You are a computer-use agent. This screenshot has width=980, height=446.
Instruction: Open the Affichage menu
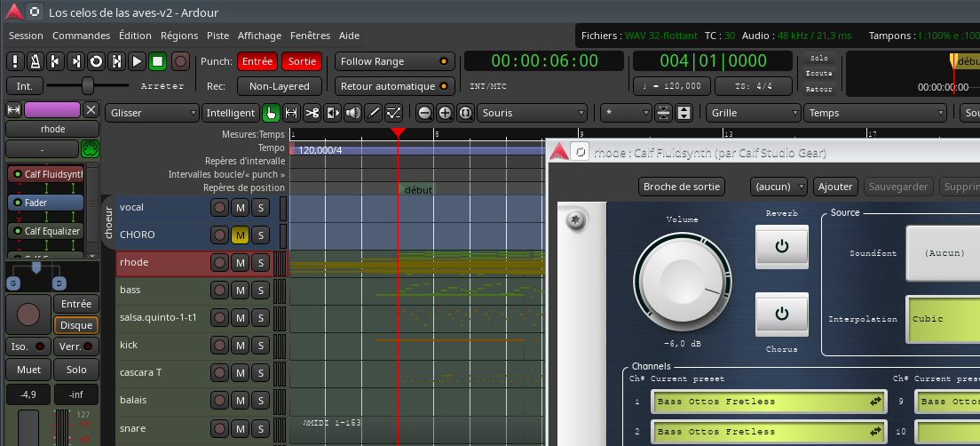pos(259,36)
